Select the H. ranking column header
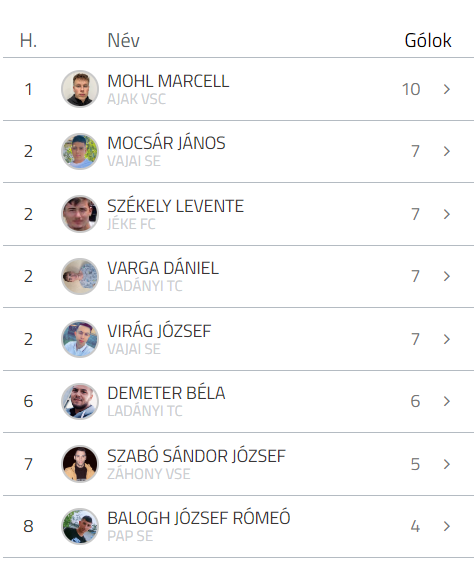 [28, 40]
